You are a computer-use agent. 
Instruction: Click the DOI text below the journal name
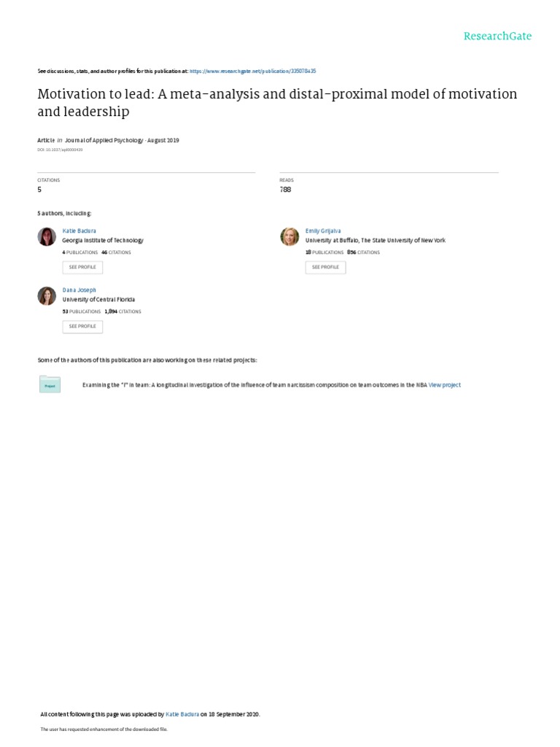tap(60, 150)
